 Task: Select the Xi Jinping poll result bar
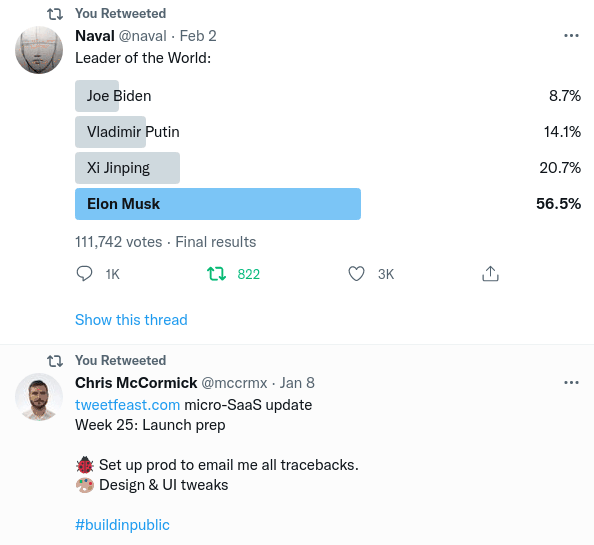pos(127,168)
